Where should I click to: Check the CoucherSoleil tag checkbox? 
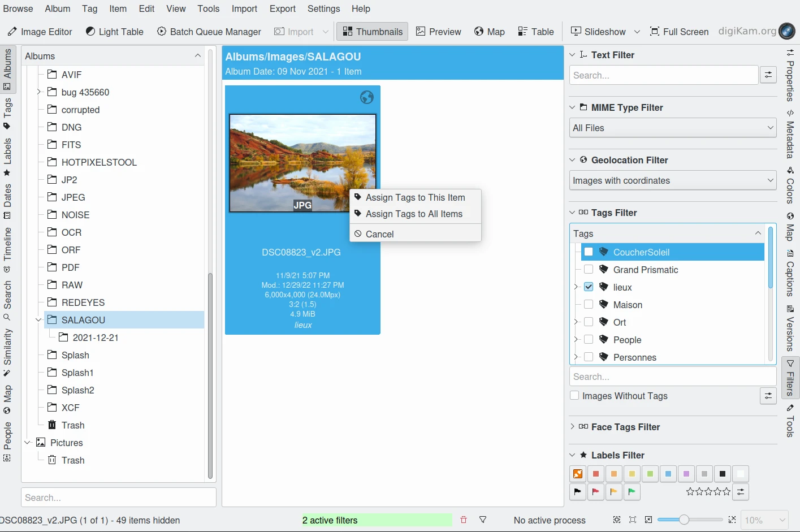pyautogui.click(x=589, y=252)
